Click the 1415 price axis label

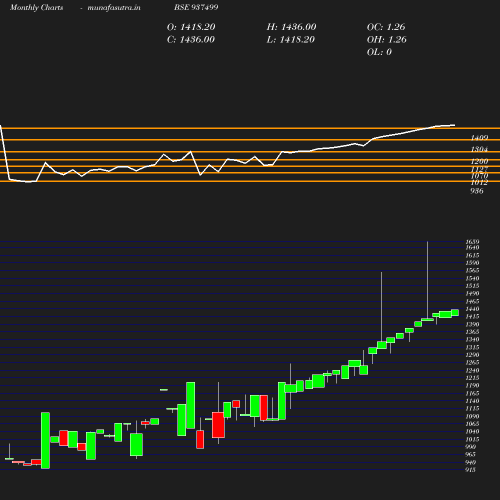[x=473, y=317]
